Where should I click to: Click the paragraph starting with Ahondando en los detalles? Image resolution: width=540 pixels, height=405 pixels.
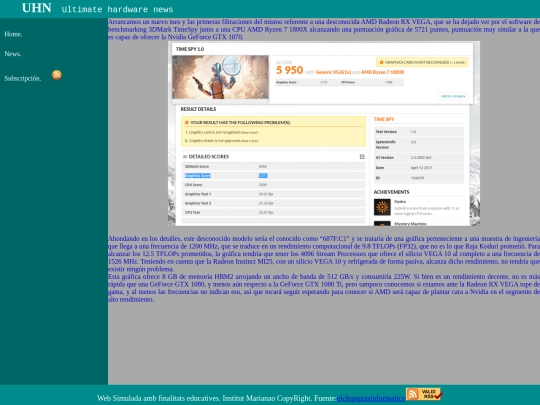(324, 254)
